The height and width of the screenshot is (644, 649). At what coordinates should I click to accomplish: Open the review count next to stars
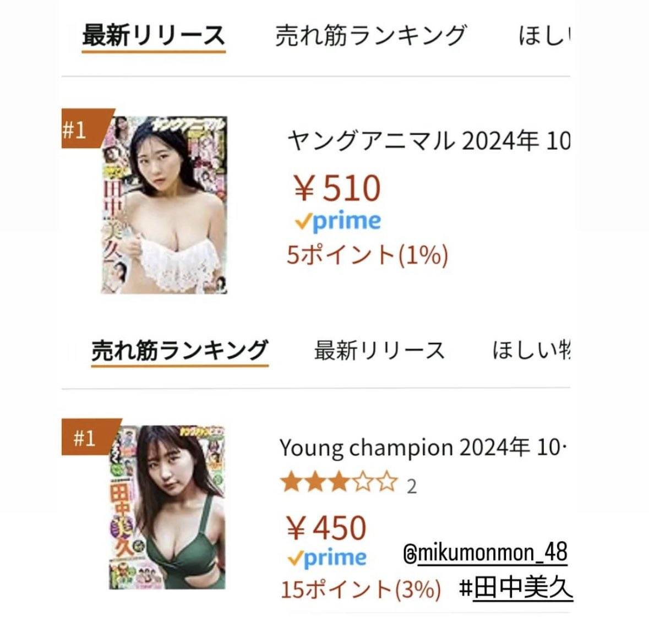click(411, 487)
